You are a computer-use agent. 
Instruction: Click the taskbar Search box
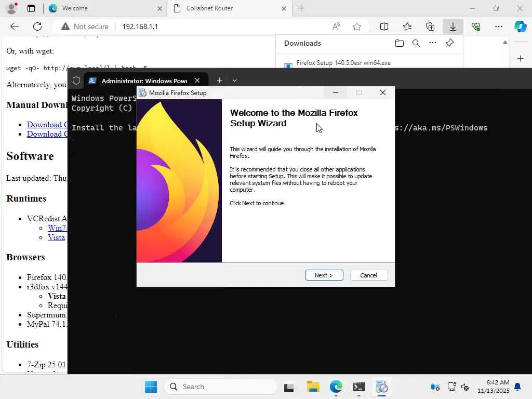pos(220,387)
